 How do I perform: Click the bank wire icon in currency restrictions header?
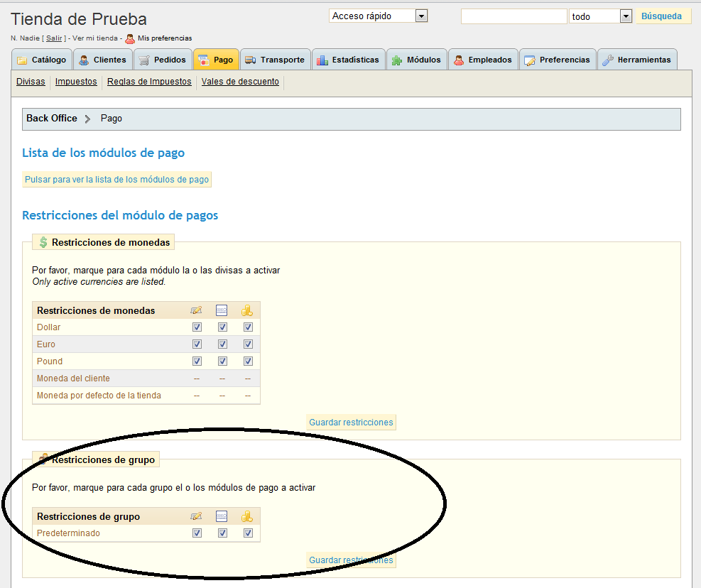222,310
